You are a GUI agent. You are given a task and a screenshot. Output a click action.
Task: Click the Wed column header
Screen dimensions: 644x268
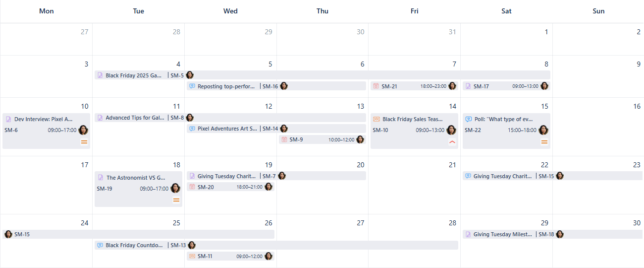(x=230, y=11)
